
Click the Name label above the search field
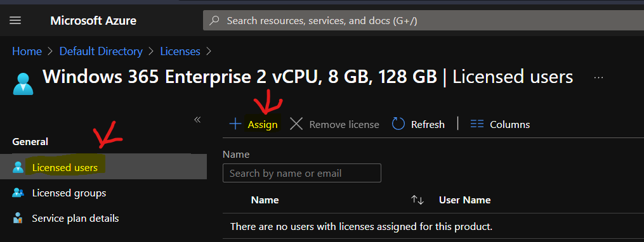pos(236,154)
